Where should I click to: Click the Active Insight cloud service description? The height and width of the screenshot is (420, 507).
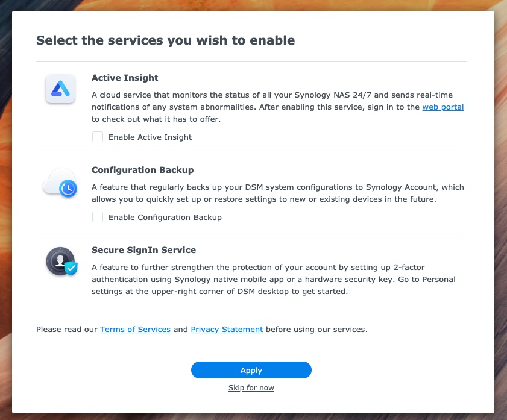click(278, 107)
